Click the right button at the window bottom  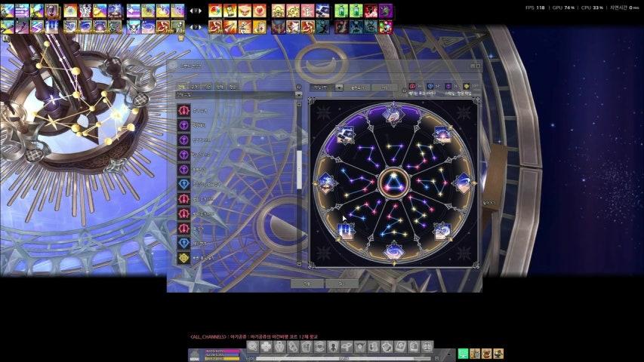click(x=342, y=284)
